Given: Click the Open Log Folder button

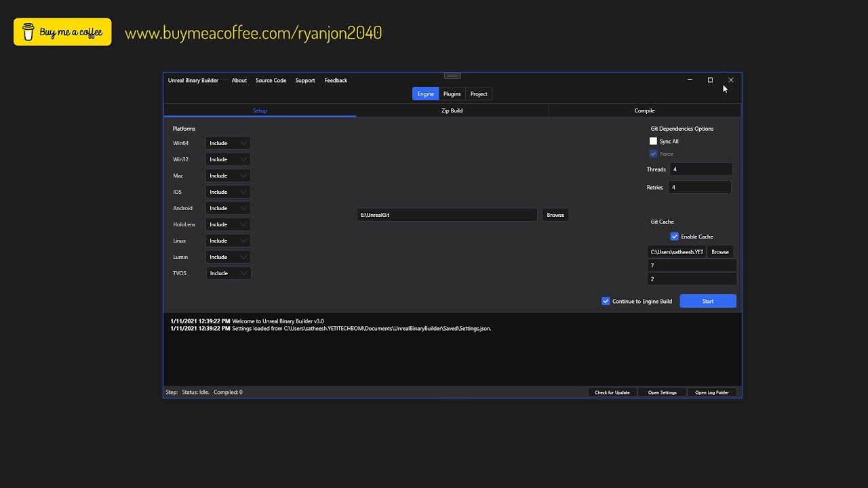Looking at the screenshot, I should tap(712, 392).
